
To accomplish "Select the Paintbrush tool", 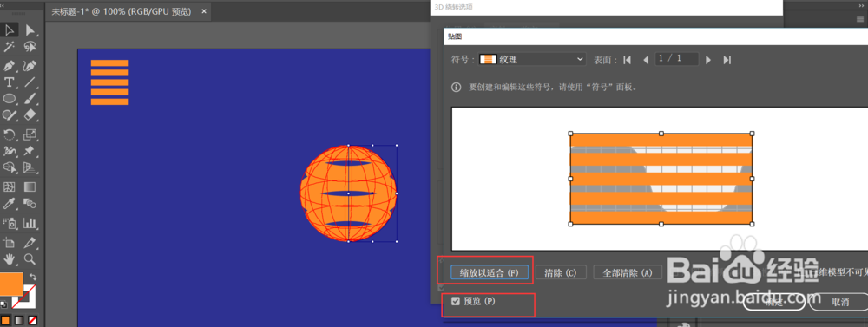I will (x=30, y=99).
